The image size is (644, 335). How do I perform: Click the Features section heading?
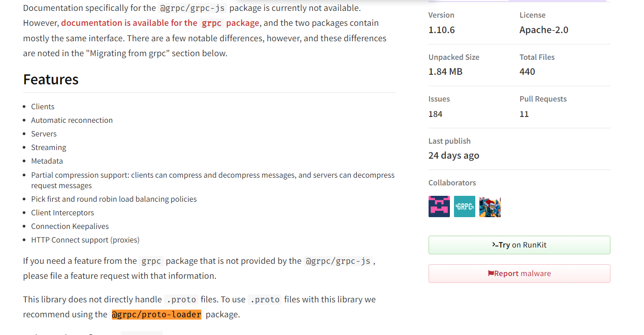51,79
